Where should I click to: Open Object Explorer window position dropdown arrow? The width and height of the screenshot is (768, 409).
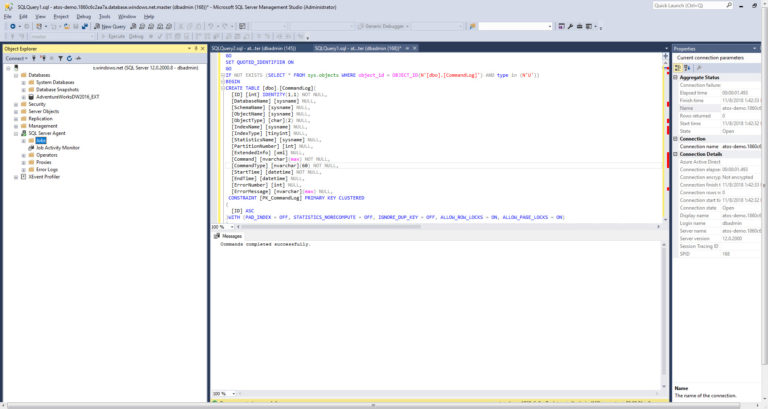[x=189, y=48]
